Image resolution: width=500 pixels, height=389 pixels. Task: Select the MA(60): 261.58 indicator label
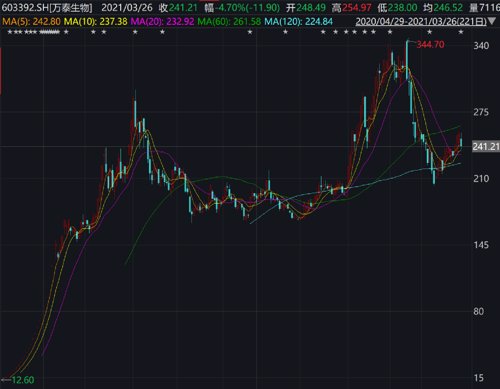[229, 22]
